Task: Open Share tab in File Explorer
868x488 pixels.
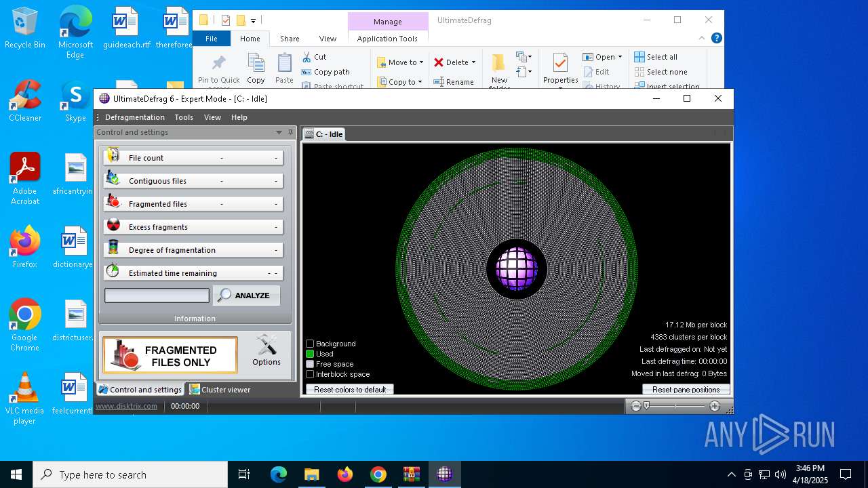Action: pos(290,39)
